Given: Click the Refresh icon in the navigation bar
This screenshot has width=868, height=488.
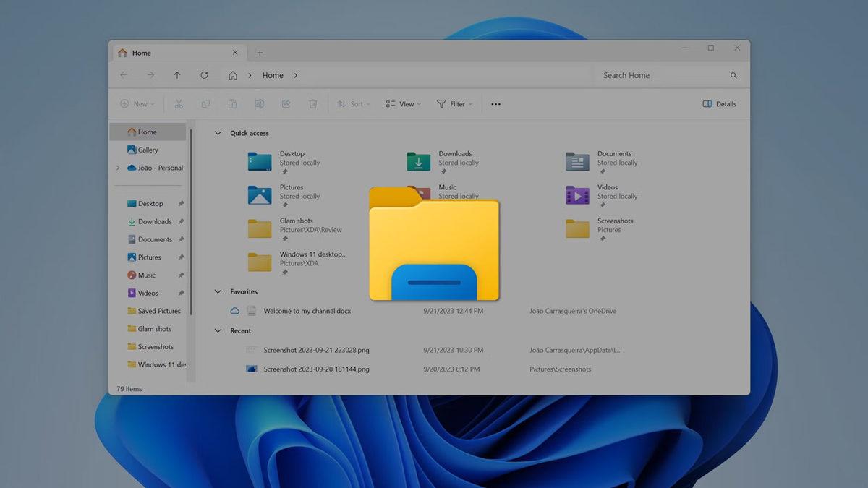Looking at the screenshot, I should coord(204,75).
